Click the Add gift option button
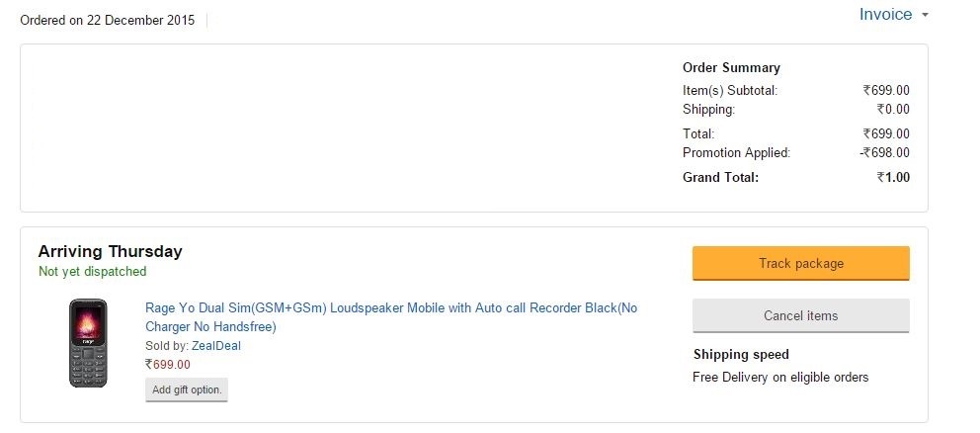The image size is (980, 433). pyautogui.click(x=187, y=390)
